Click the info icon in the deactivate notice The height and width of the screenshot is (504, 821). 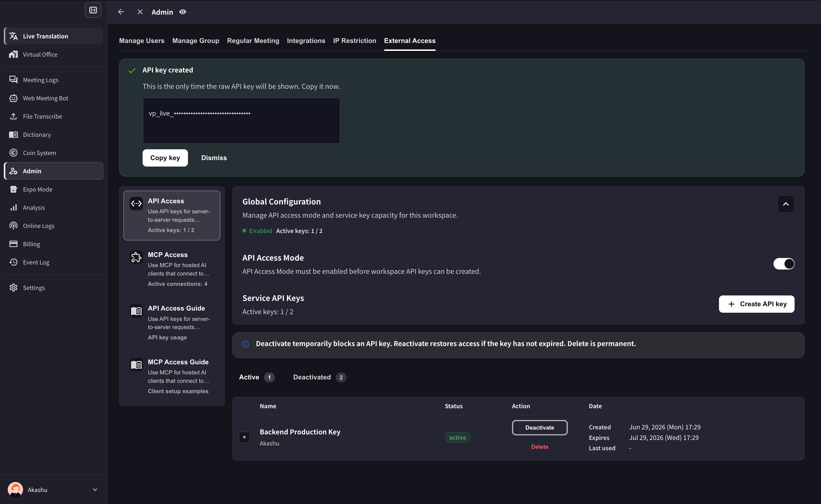point(245,344)
